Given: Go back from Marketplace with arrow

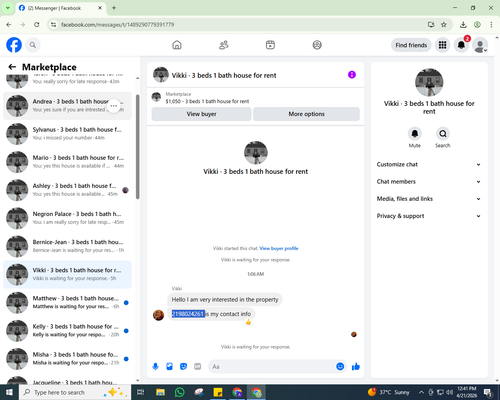Looking at the screenshot, I should click(x=12, y=67).
